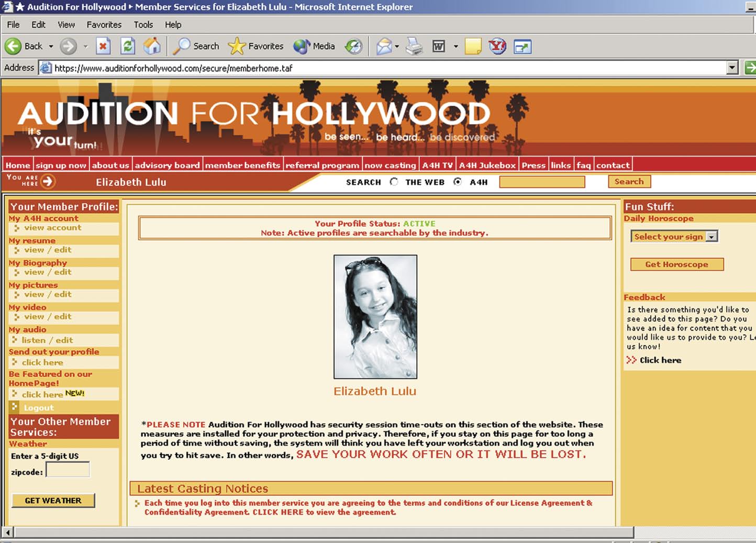Open the Favorites menu
This screenshot has width=756, height=543.
click(104, 25)
